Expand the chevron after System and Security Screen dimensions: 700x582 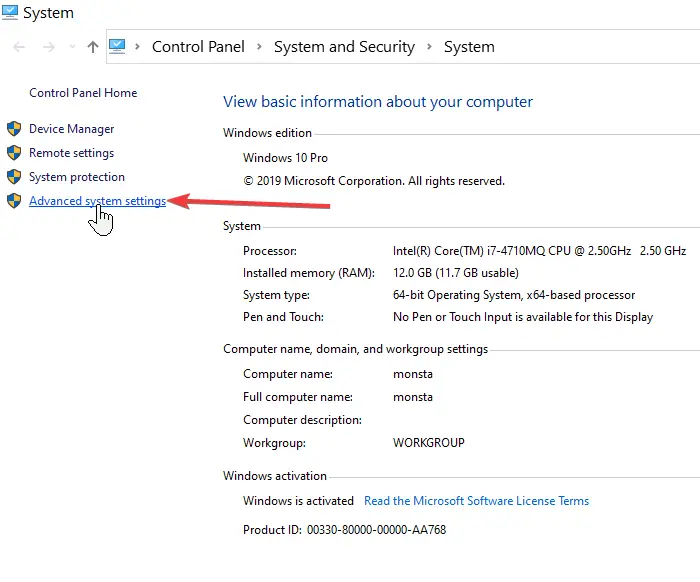(x=429, y=46)
